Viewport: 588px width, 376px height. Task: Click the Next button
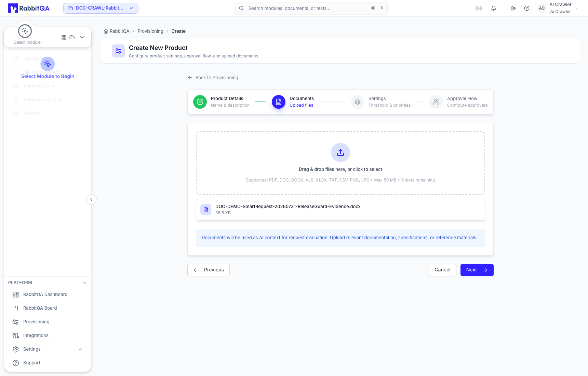tap(477, 270)
